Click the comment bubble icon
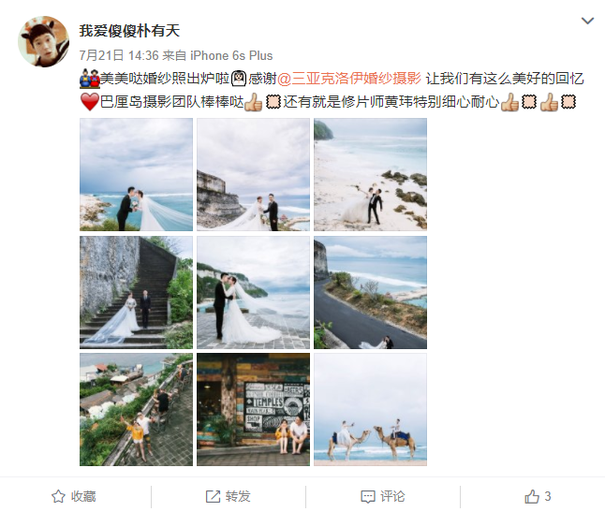 point(368,497)
